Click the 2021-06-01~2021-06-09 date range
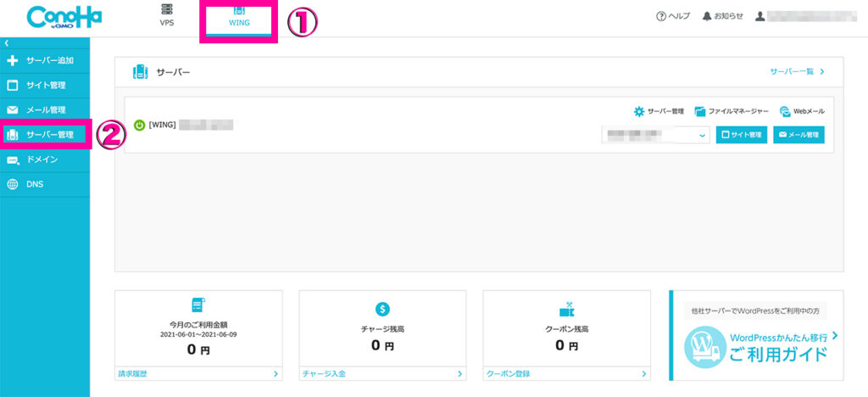 pos(198,334)
